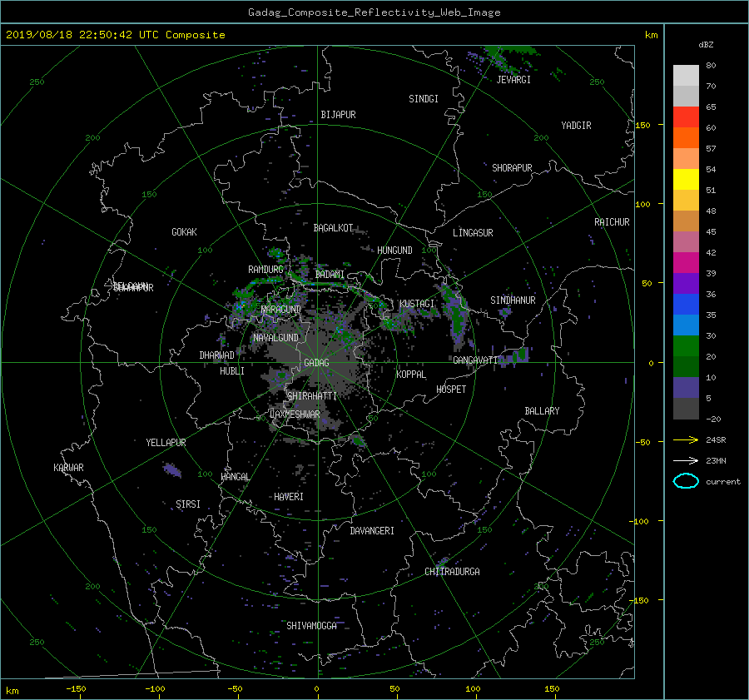Click the YADGIR city label
The width and height of the screenshot is (749, 700).
pos(576,126)
